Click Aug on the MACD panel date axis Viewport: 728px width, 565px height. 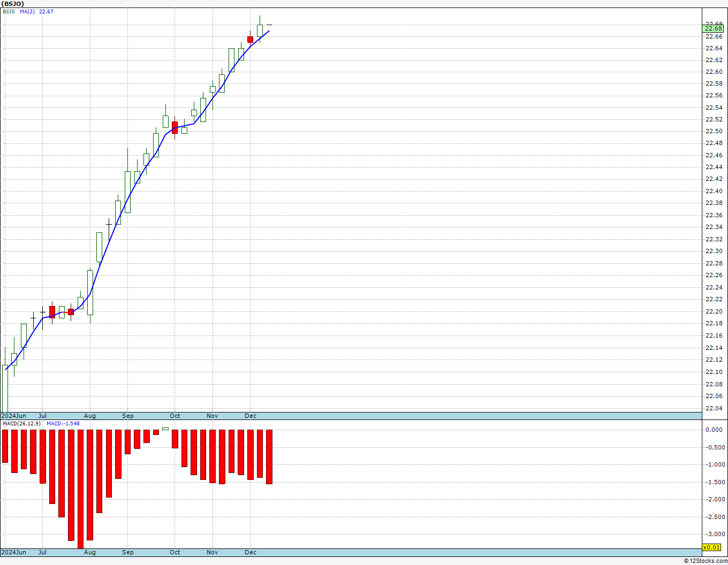click(x=90, y=552)
